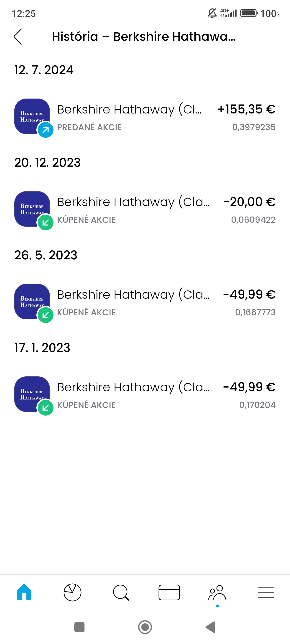
Task: Open the card payments tab
Action: [169, 592]
